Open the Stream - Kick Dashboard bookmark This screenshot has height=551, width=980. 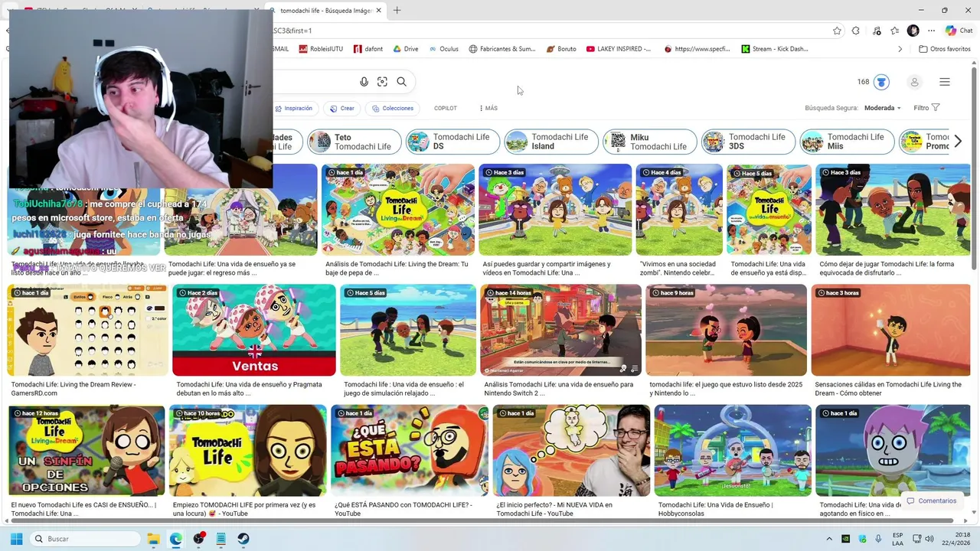click(775, 49)
